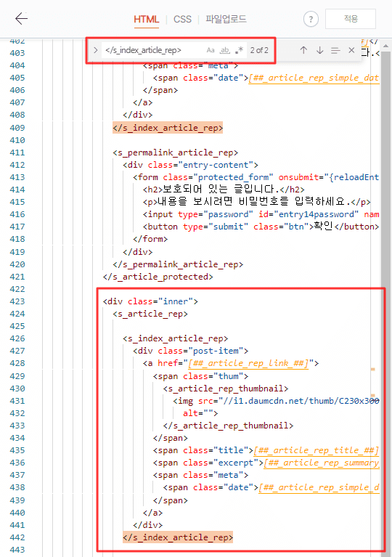The height and width of the screenshot is (557, 392).
Task: Click [##_article_rep_summary placeholder on line 436
Action: point(322,463)
